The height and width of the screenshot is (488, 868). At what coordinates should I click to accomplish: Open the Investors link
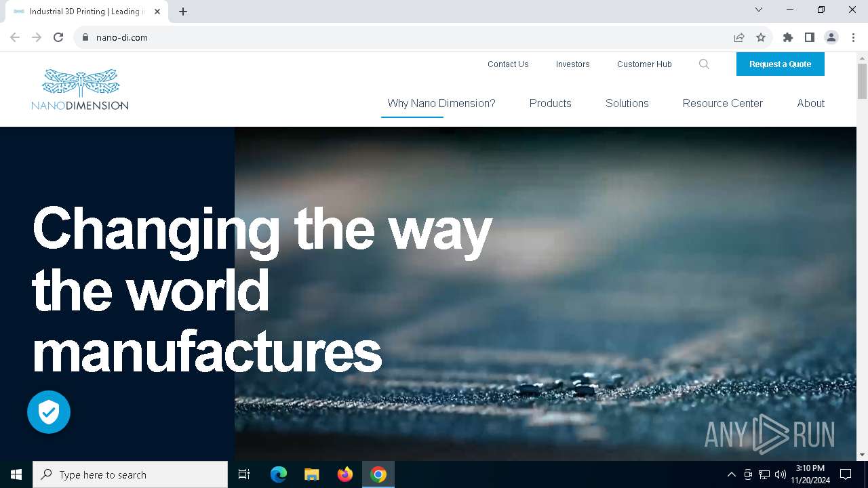tap(572, 64)
